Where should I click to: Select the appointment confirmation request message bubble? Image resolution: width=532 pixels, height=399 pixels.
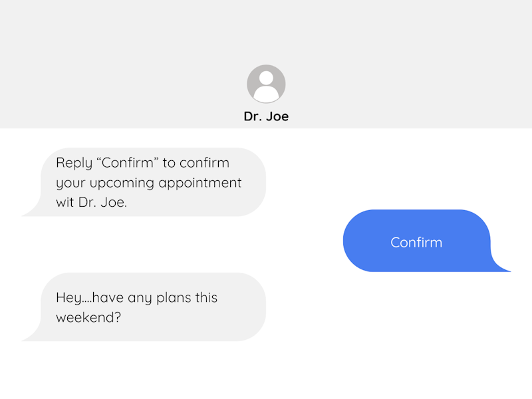144,182
